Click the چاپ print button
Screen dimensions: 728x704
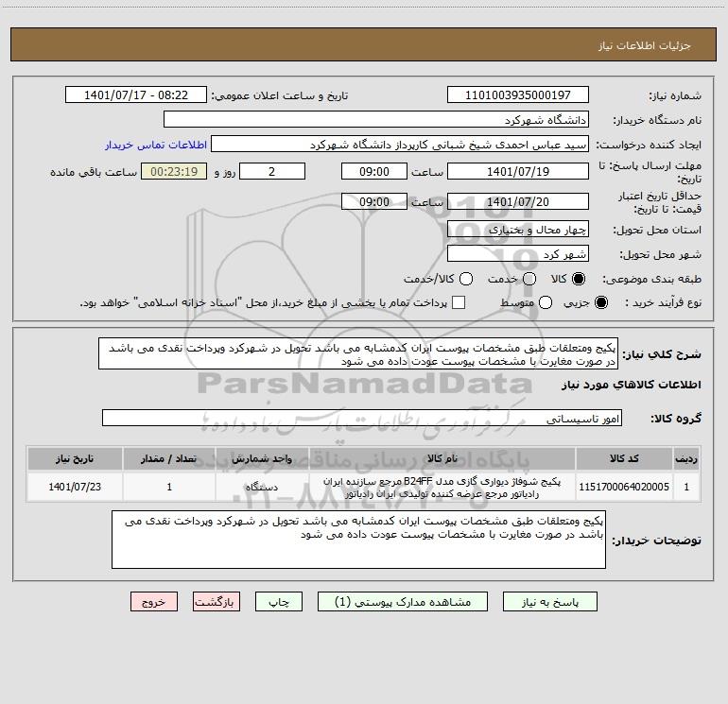[x=279, y=601]
